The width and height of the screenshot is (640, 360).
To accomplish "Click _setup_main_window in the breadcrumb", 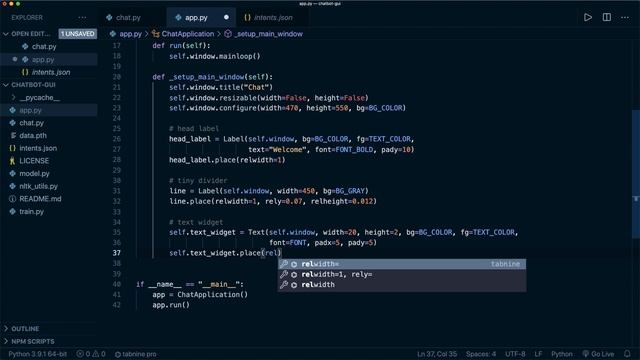I will tap(268, 34).
